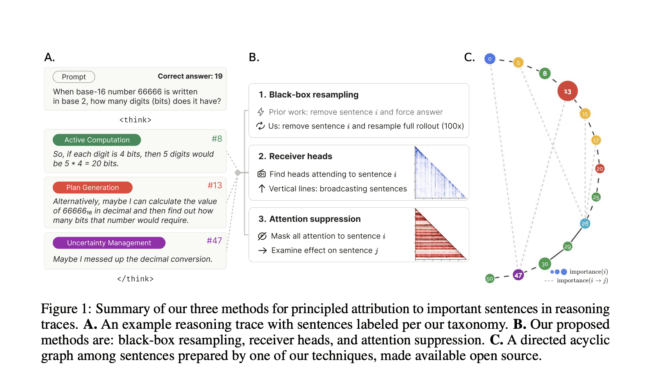This screenshot has height=369, width=656.
Task: Click the Black-box resampling heading
Action: (308, 95)
